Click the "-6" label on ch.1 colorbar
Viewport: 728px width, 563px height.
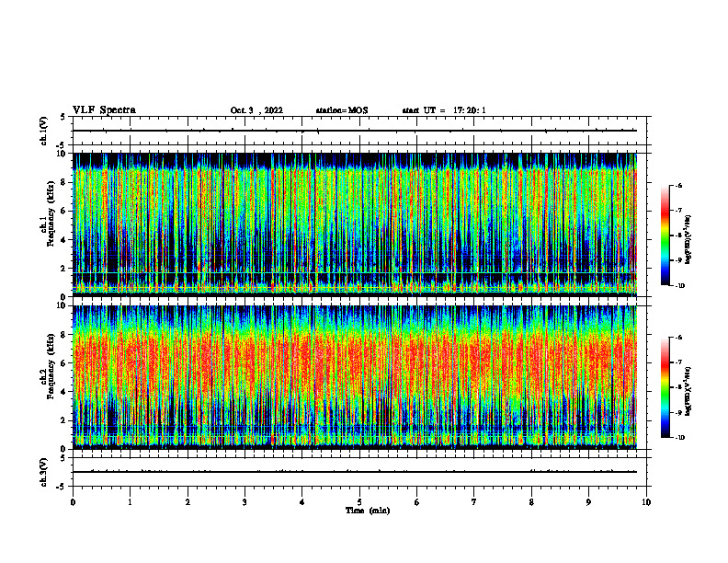click(678, 185)
